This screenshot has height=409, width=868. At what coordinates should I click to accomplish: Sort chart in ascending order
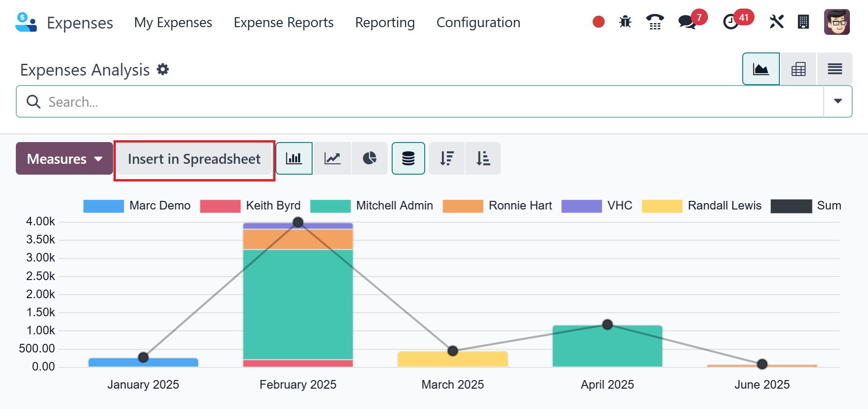pyautogui.click(x=483, y=158)
